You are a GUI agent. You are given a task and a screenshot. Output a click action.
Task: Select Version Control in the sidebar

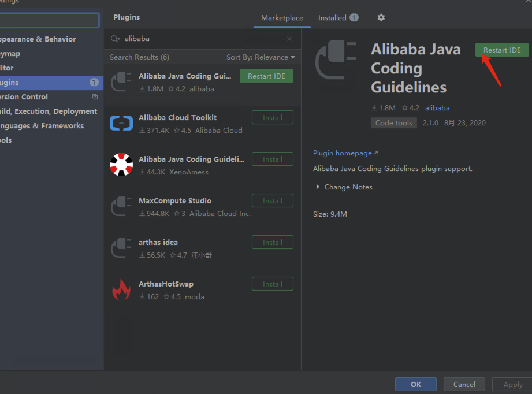[x=51, y=96]
